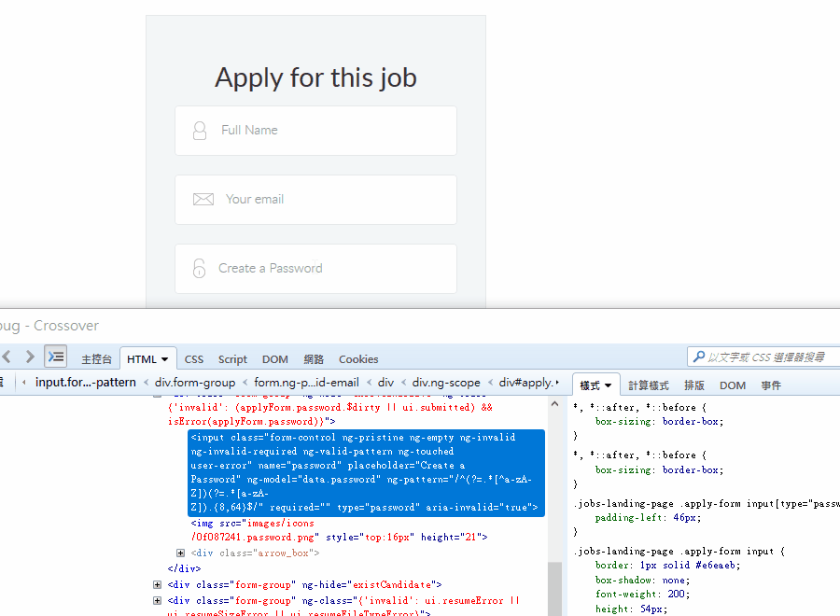Click breadcrumb scroll-left arrow

[24, 383]
